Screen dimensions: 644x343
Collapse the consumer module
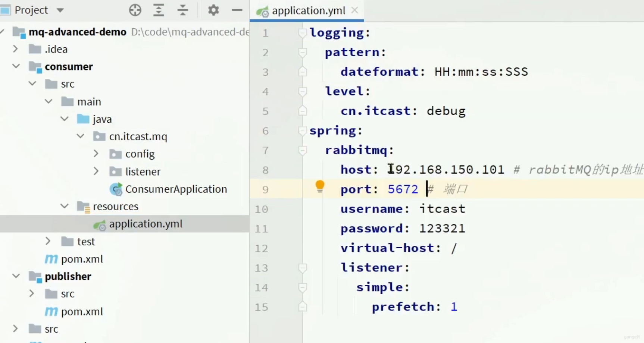coord(16,66)
